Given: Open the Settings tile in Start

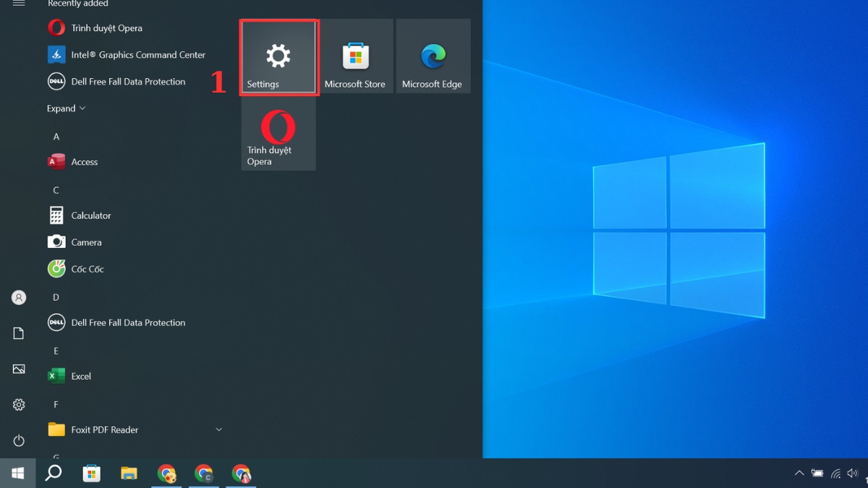Looking at the screenshot, I should coord(278,57).
